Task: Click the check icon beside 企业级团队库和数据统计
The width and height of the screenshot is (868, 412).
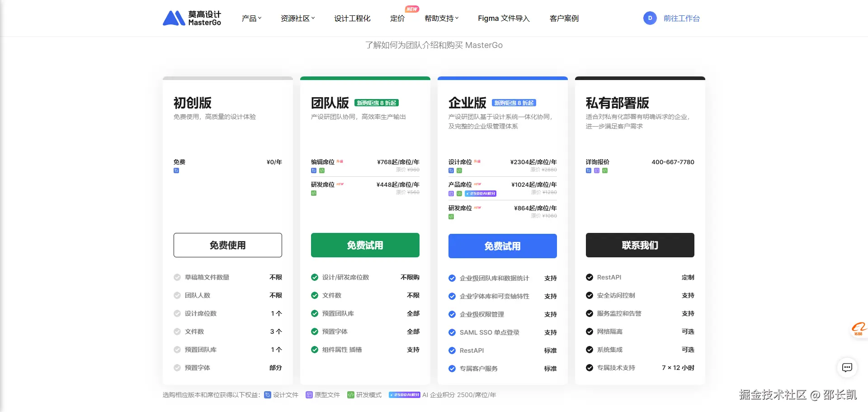Action: pyautogui.click(x=452, y=278)
